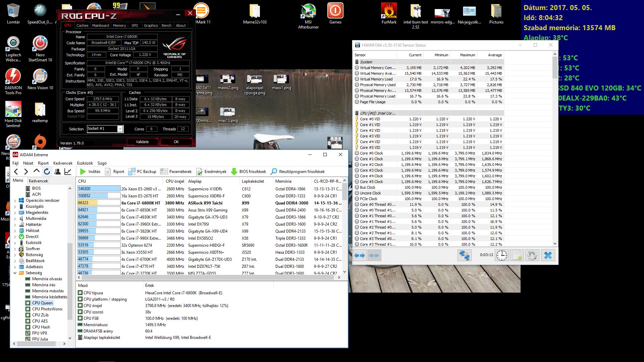Click HWiNFO sensor list vertical scrollbar
644x362 pixels.
pyautogui.click(x=555, y=149)
